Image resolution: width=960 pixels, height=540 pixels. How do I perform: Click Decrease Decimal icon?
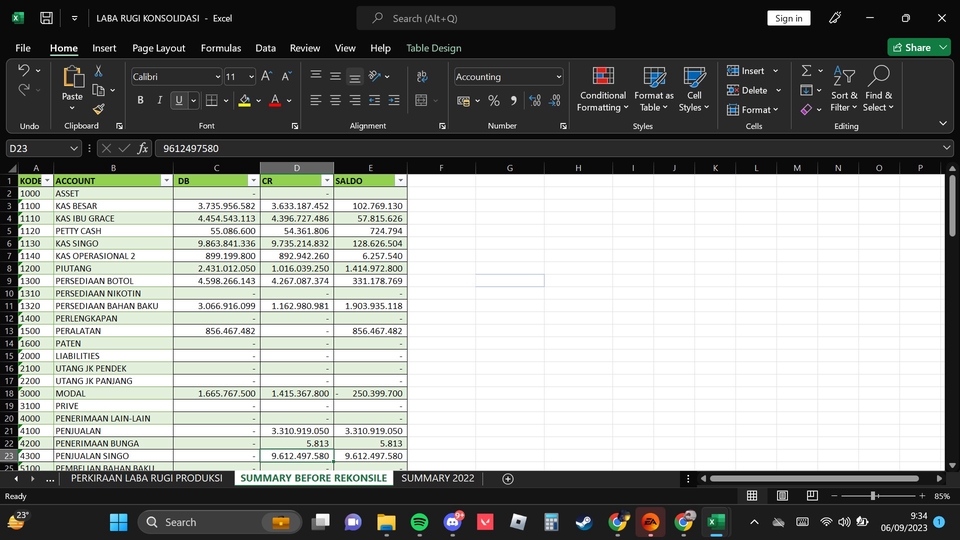coord(555,101)
